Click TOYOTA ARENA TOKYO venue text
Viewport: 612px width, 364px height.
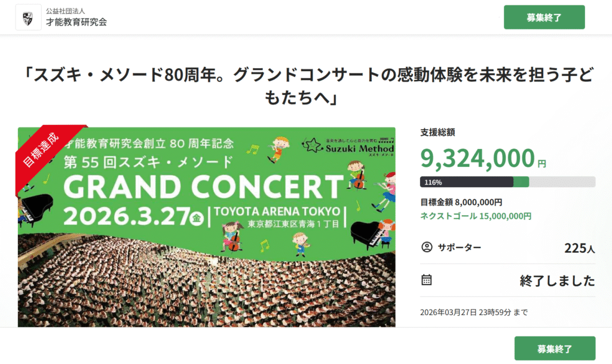276,212
